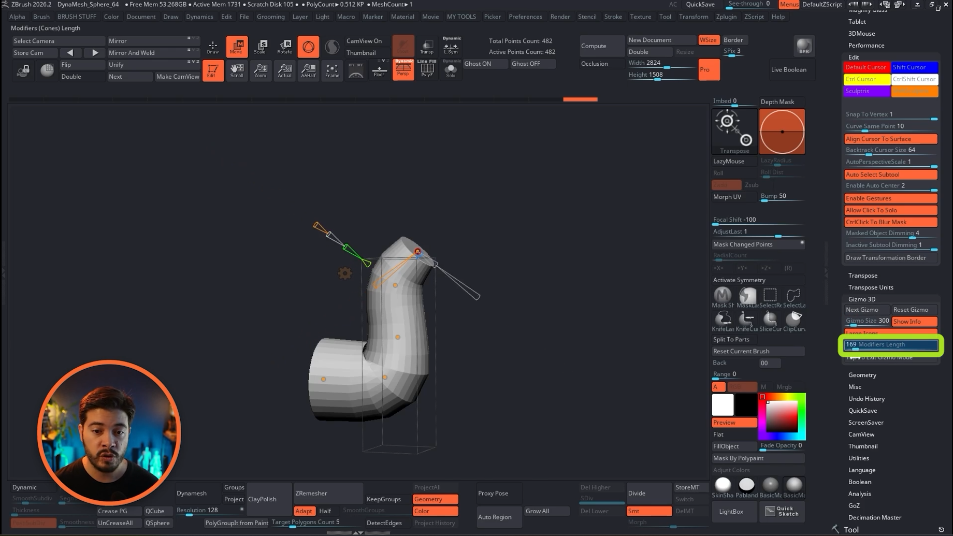Click the New Document button

[x=661, y=40]
